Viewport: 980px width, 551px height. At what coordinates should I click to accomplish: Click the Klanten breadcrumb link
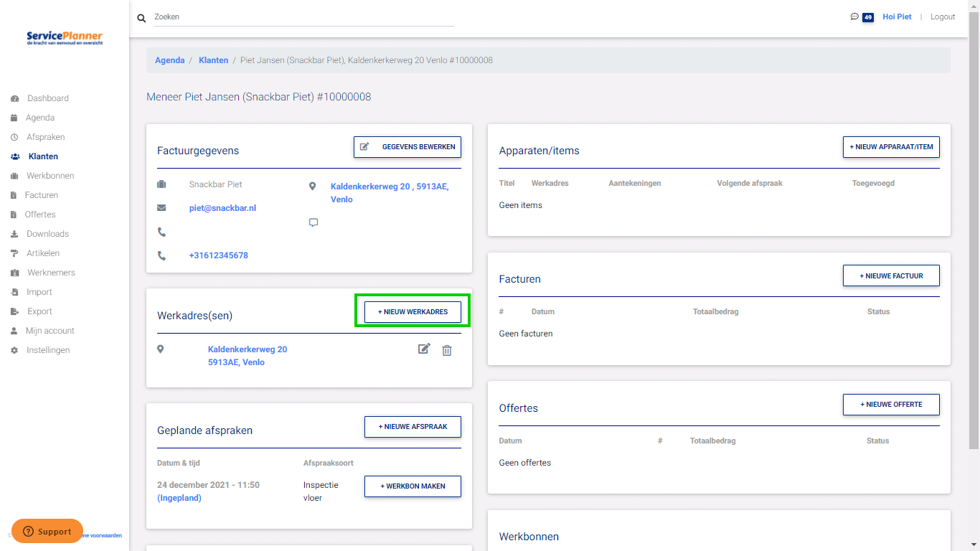tap(213, 60)
